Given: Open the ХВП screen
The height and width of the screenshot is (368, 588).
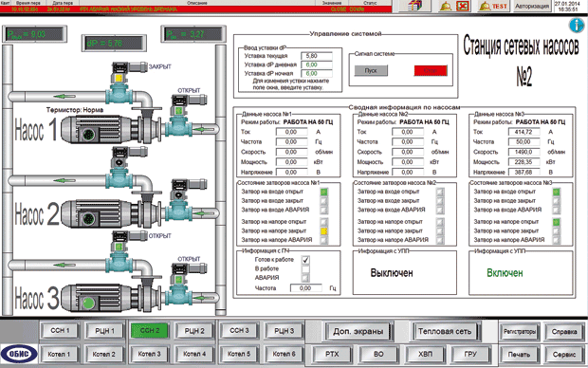Looking at the screenshot, I should point(425,354).
